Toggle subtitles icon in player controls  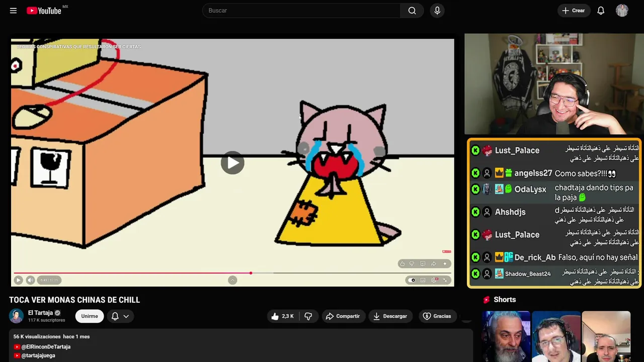[423, 280]
